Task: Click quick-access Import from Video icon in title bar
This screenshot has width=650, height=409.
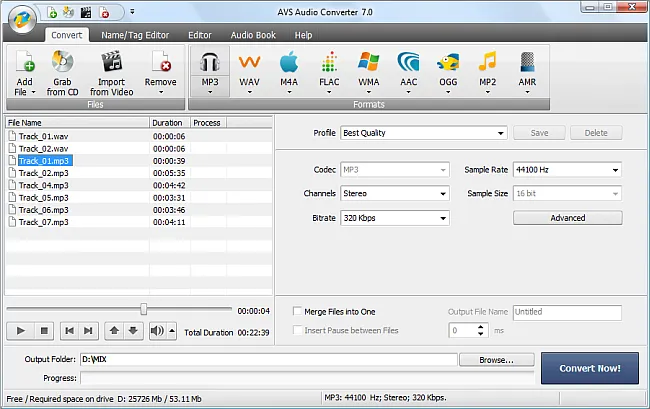Action: (x=86, y=13)
